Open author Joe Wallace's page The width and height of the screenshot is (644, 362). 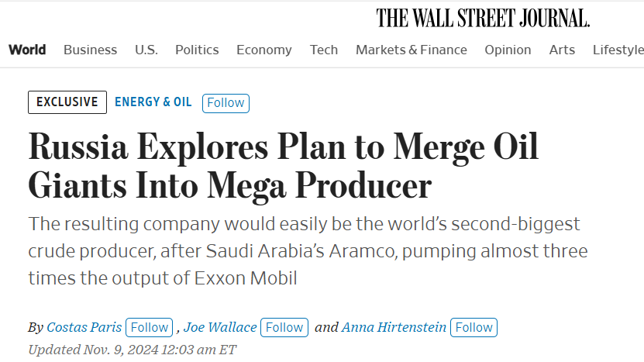(220, 327)
